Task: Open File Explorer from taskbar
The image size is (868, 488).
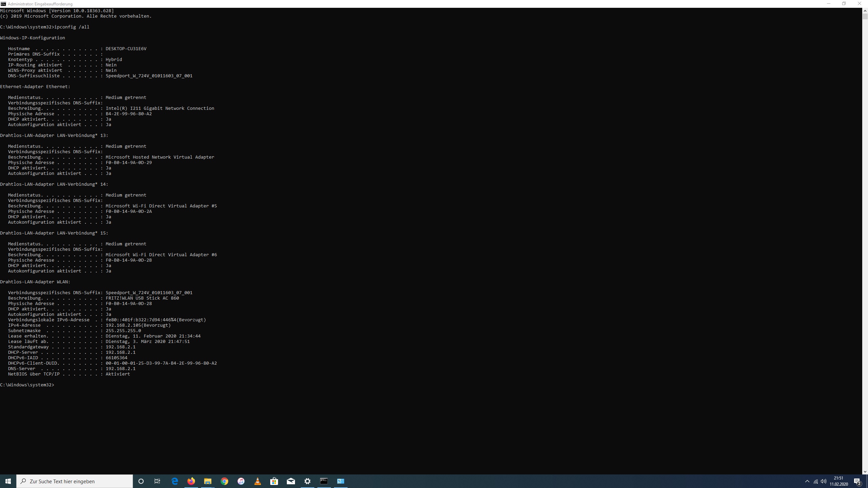Action: [208, 481]
